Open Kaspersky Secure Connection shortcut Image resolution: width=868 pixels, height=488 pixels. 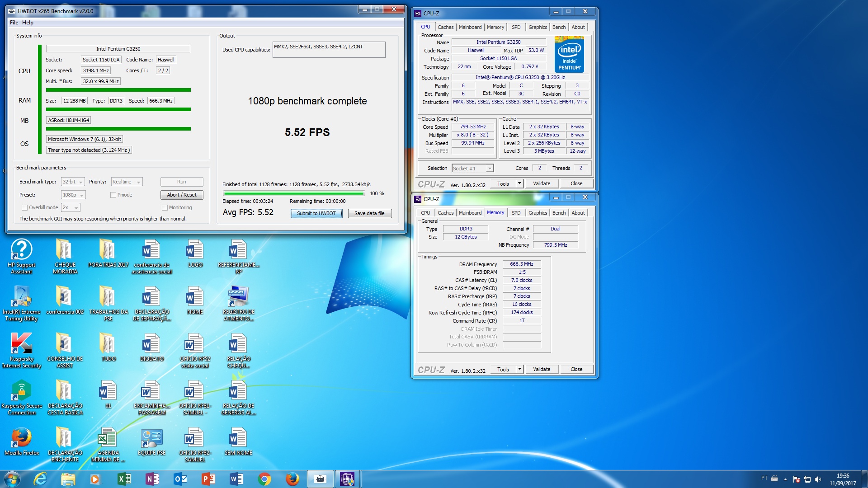pyautogui.click(x=21, y=398)
